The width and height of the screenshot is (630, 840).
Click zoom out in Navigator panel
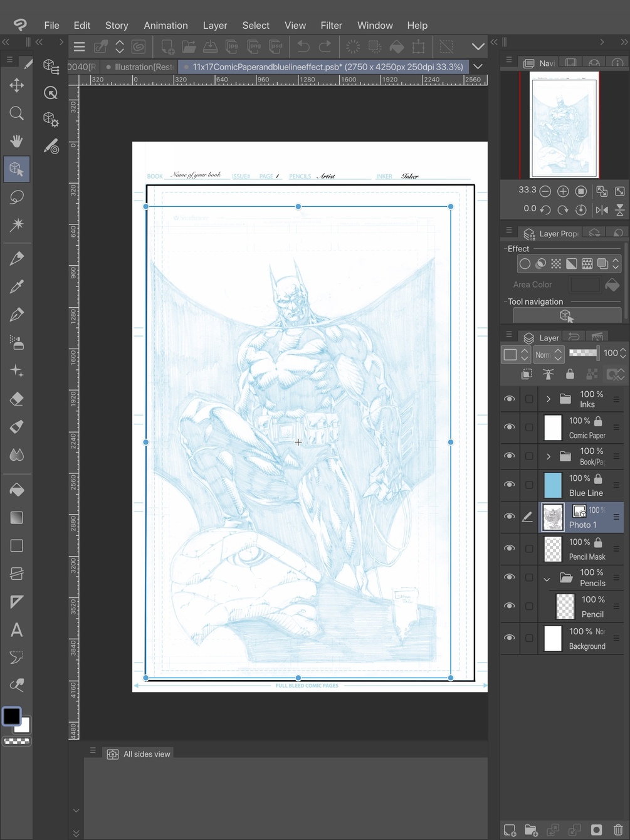click(x=545, y=191)
